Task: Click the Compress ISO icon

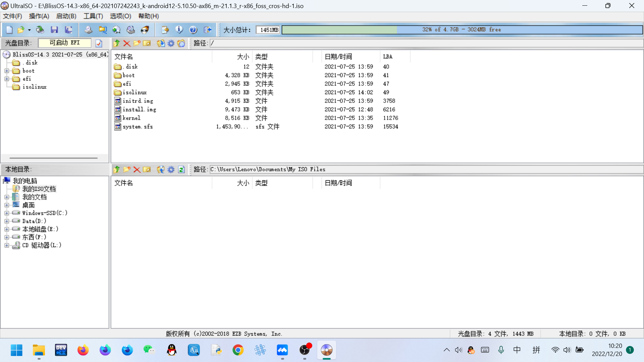Action: click(x=103, y=30)
